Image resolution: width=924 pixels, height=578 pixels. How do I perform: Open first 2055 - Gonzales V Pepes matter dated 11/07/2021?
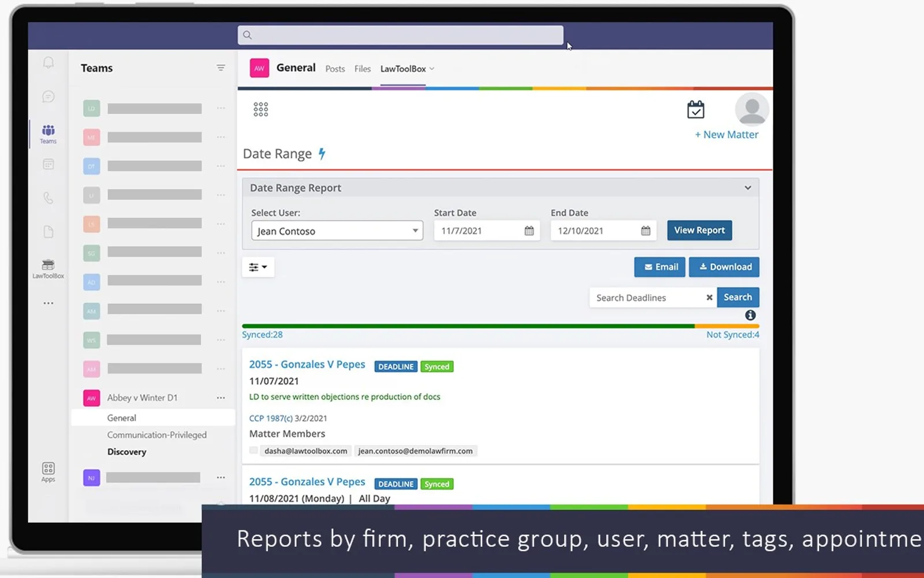(x=307, y=365)
